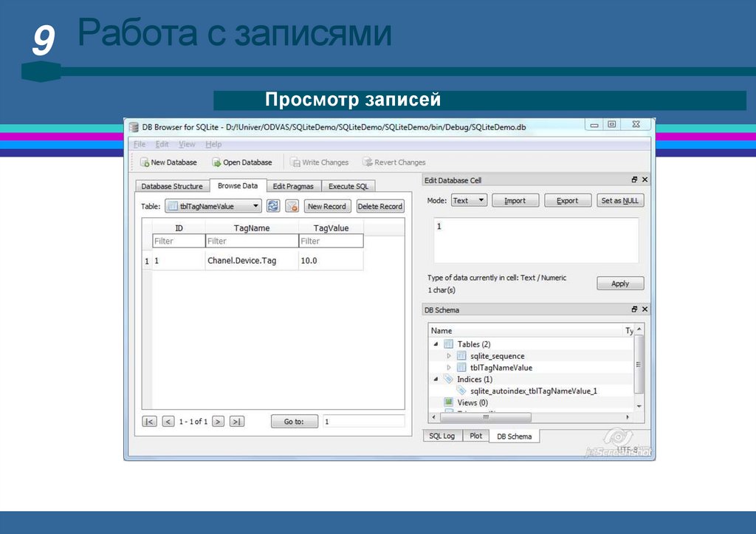Expand the sqlite_sequence tree node
The height and width of the screenshot is (534, 756).
click(449, 356)
